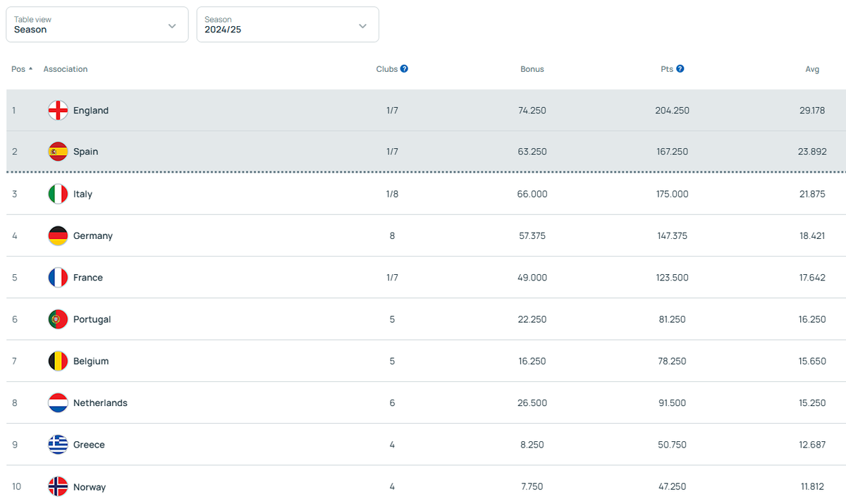Click the Portugal flag icon
This screenshot has width=846, height=504.
click(x=58, y=319)
